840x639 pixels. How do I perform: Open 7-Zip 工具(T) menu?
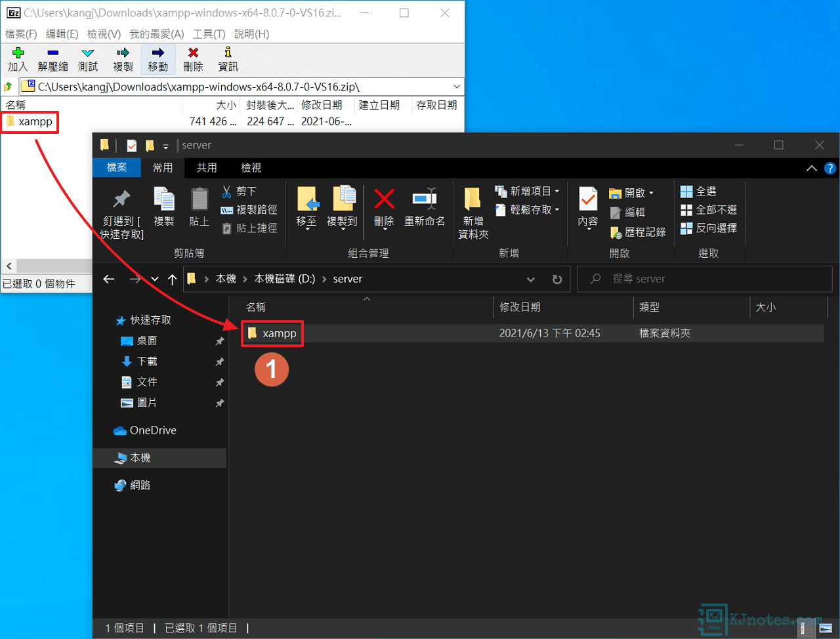(x=209, y=33)
